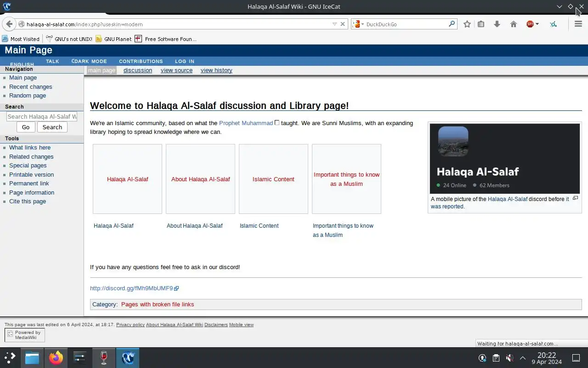Open the downloads arrow icon

497,24
